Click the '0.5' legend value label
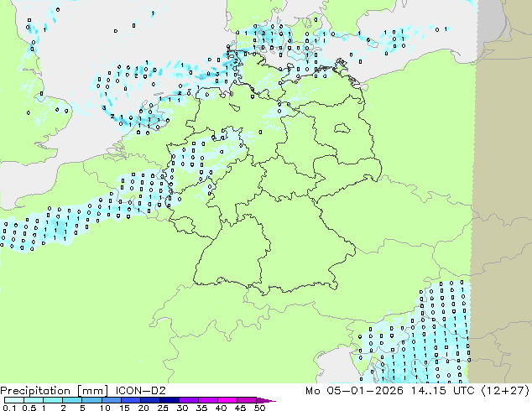Viewport: 532px width, 411px height. point(29,408)
